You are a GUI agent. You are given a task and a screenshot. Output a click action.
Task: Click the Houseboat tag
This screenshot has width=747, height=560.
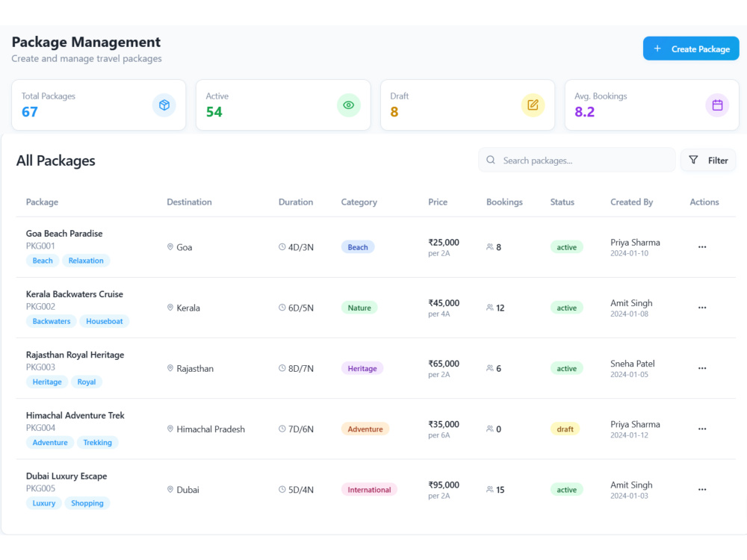(105, 321)
